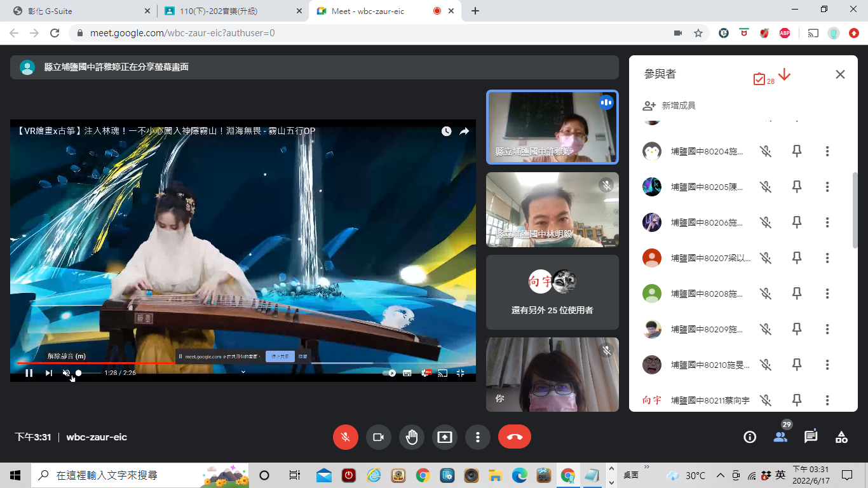Open the meeting details info icon
Viewport: 868px width, 488px height.
[750, 437]
